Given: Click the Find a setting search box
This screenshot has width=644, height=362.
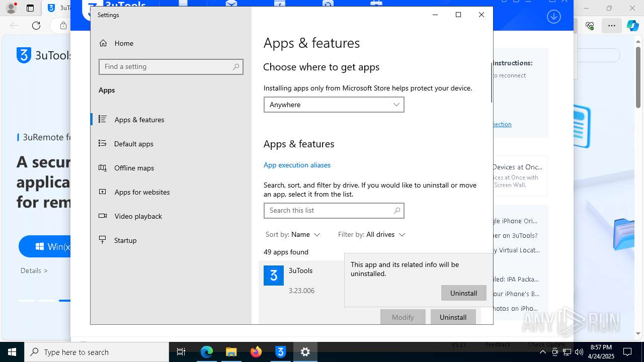Looking at the screenshot, I should pos(171,66).
